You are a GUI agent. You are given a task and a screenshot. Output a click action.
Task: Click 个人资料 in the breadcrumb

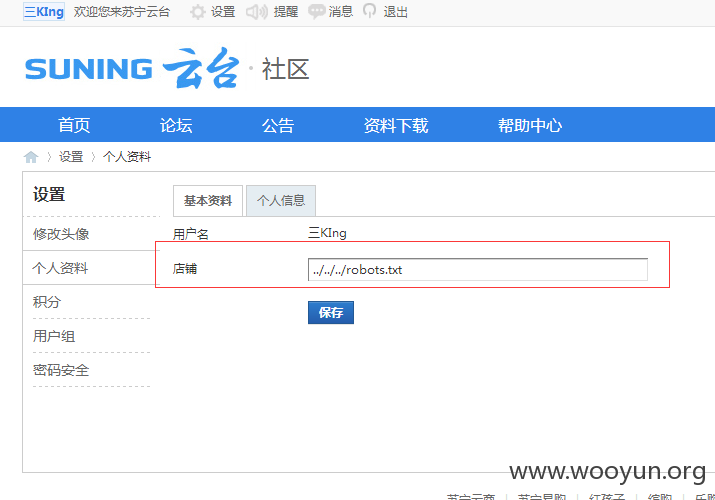point(127,157)
